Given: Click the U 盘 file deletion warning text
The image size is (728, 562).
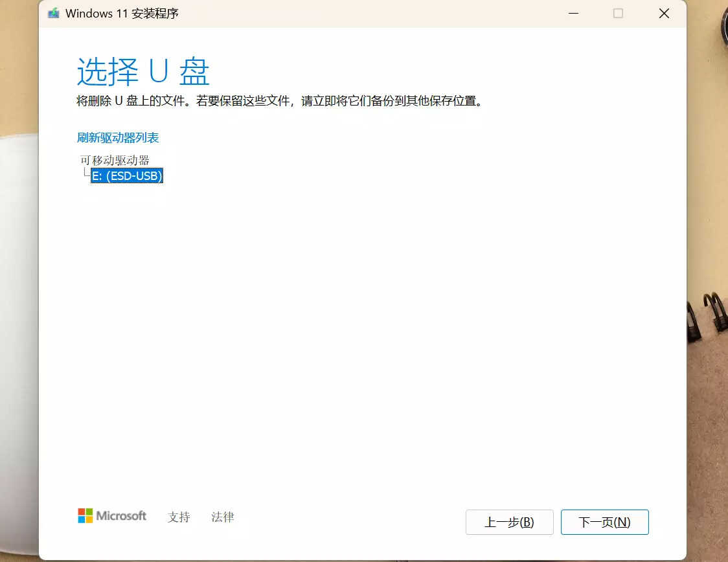Looking at the screenshot, I should point(280,101).
